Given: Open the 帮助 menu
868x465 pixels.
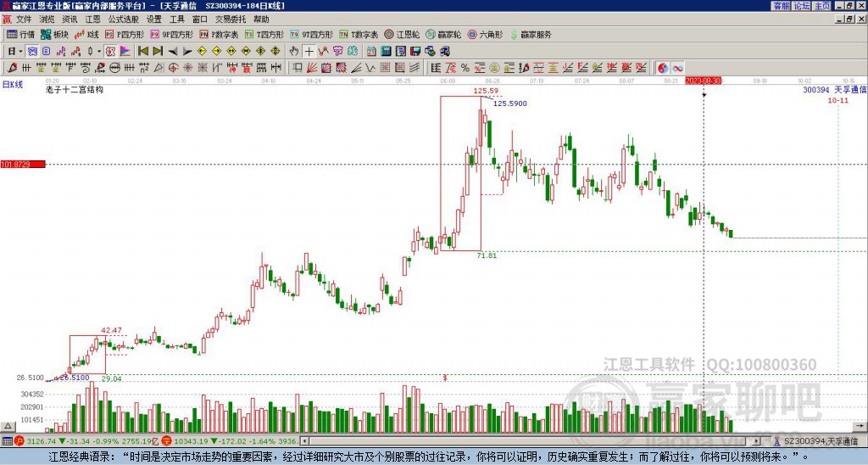Looking at the screenshot, I should click(x=261, y=20).
